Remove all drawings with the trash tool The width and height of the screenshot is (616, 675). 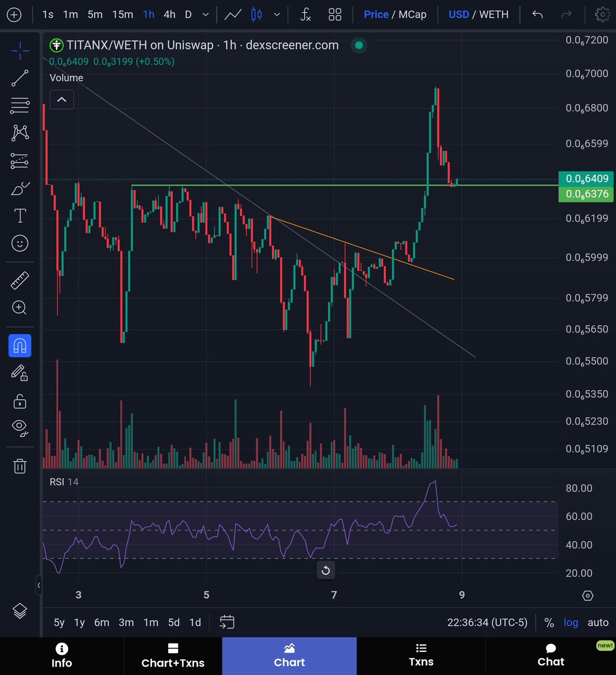pos(20,466)
